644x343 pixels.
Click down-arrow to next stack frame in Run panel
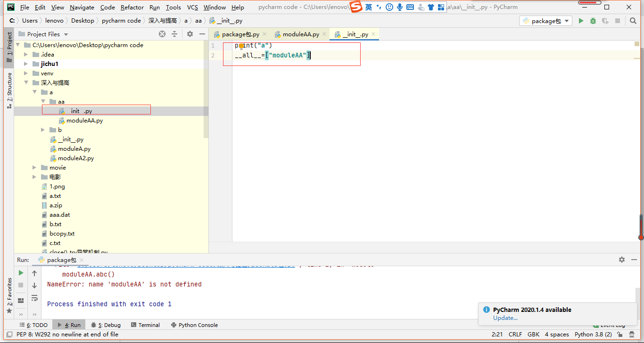(34, 286)
